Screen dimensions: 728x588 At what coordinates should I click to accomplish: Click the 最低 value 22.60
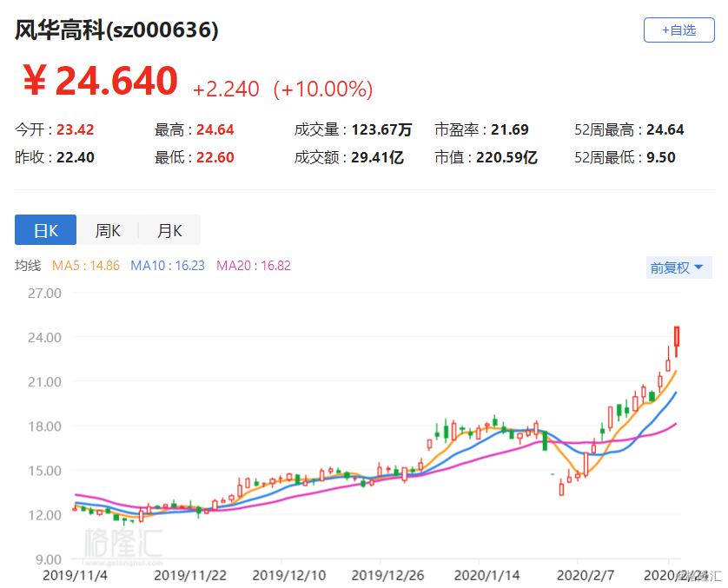point(215,157)
